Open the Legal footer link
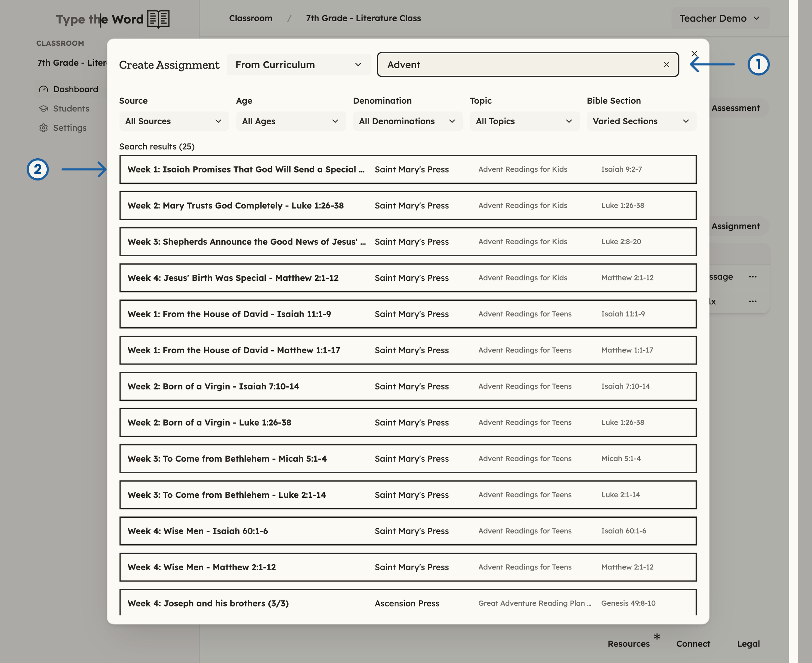 click(748, 644)
